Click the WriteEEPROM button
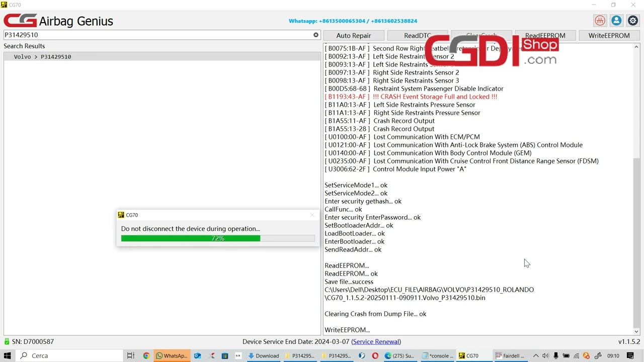Viewport: 644px width, 362px height. point(609,35)
